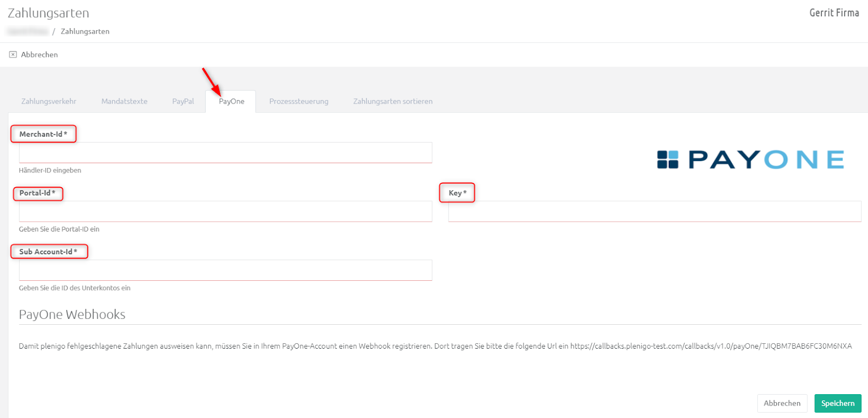The height and width of the screenshot is (418, 868).
Task: Select the PayPal tab
Action: [183, 101]
